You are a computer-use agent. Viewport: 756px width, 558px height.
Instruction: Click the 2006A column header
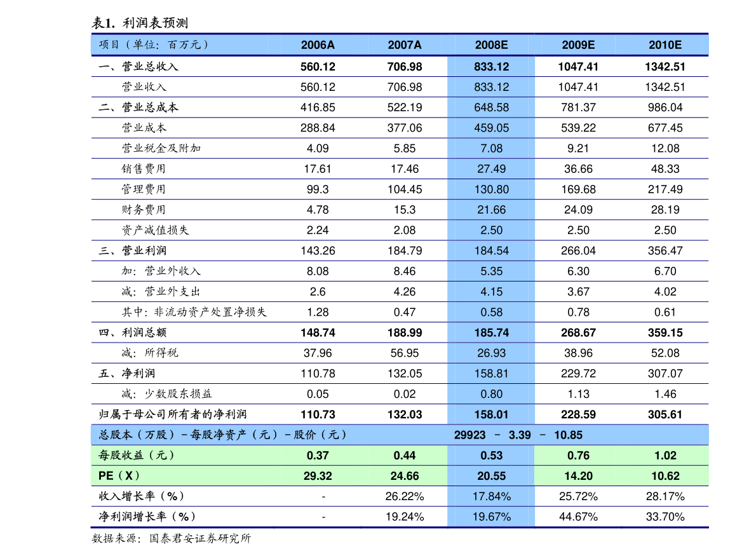click(318, 45)
